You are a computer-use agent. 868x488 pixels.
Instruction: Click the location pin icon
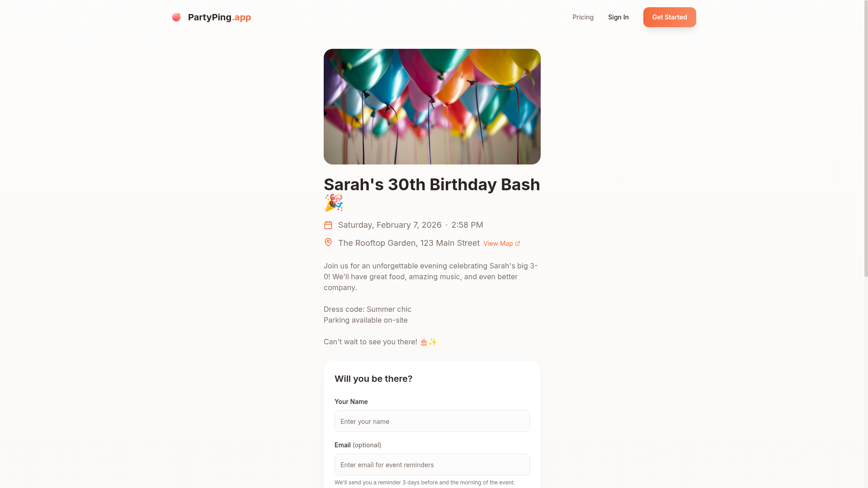[x=328, y=243]
